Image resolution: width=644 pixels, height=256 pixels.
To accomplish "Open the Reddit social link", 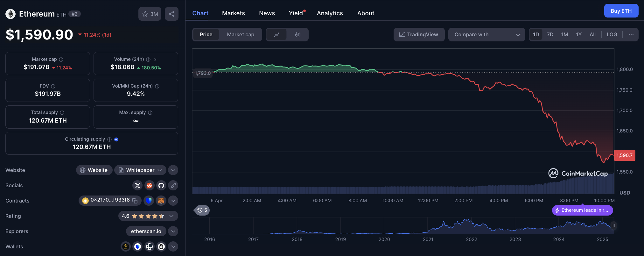I will pyautogui.click(x=149, y=185).
